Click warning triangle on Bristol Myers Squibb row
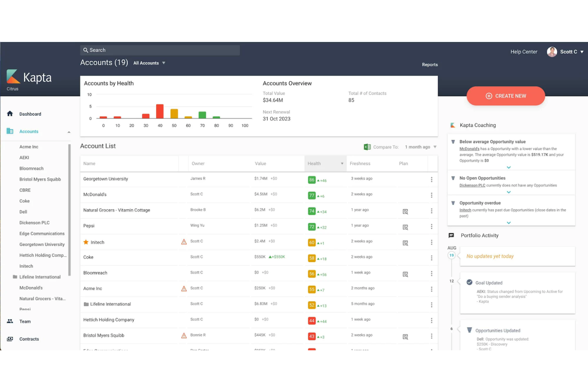588x392 pixels. coord(184,336)
